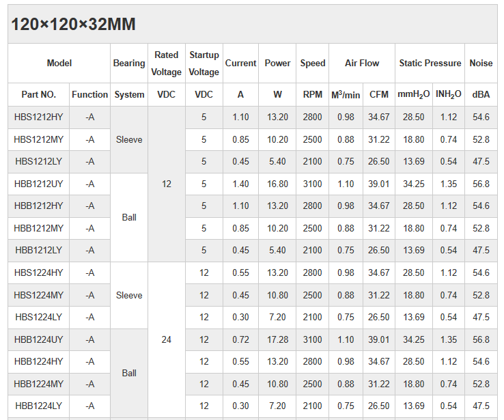Click the 1.40 current value cell

tap(240, 184)
